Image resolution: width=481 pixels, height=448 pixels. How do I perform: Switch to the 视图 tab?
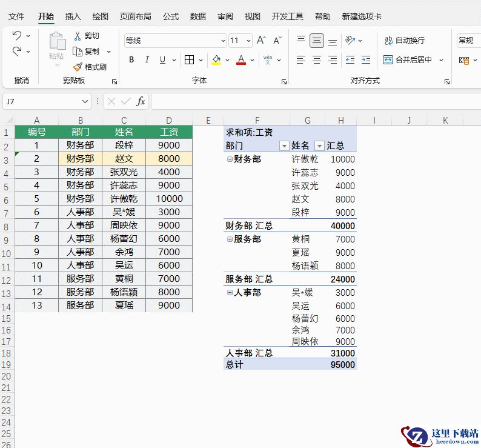252,16
